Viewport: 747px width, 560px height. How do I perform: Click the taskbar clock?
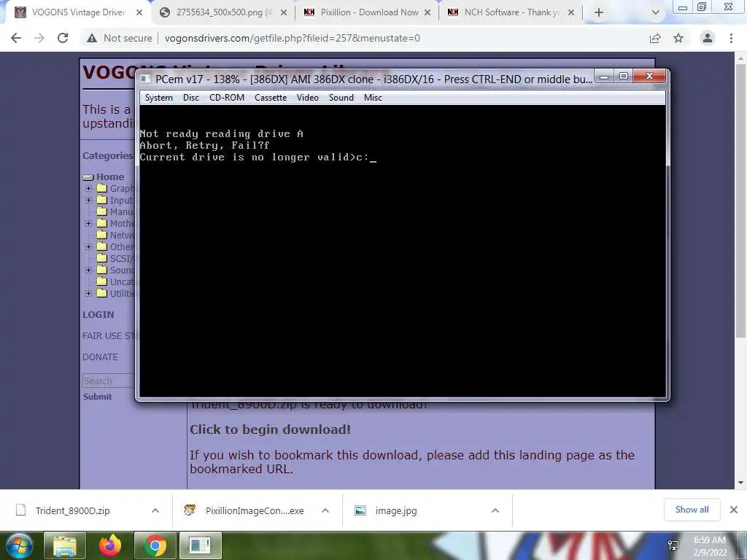pos(710,546)
